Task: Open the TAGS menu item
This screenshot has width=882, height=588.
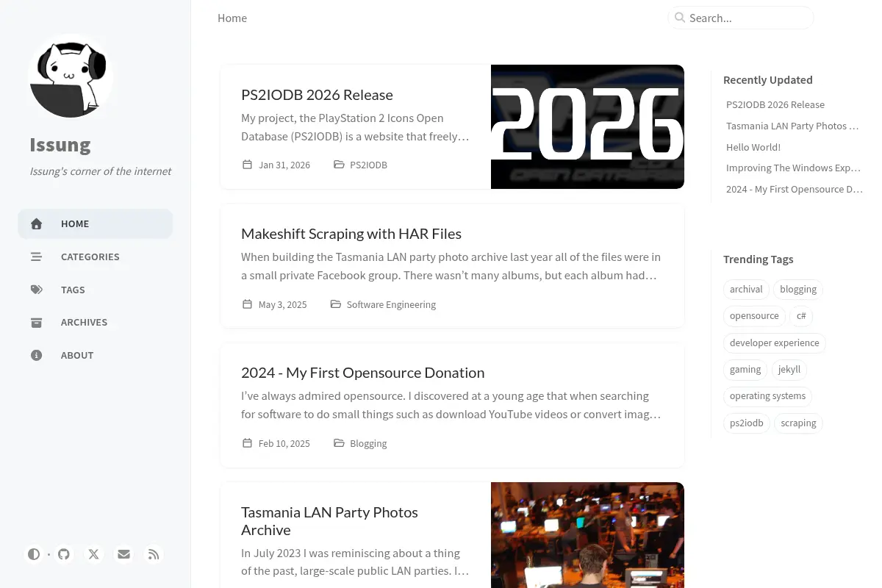Action: coord(96,290)
